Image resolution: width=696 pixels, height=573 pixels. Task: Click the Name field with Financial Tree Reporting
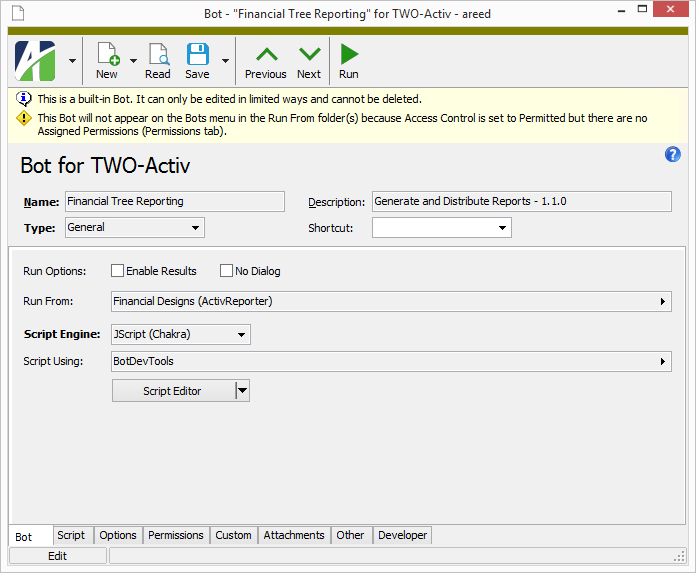pyautogui.click(x=175, y=202)
